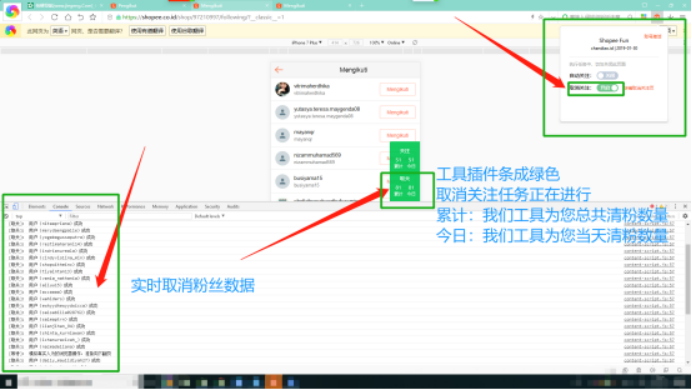This screenshot has width=692, height=390.
Task: Open the iPhone 7 Plus device dropdown
Action: coord(307,43)
